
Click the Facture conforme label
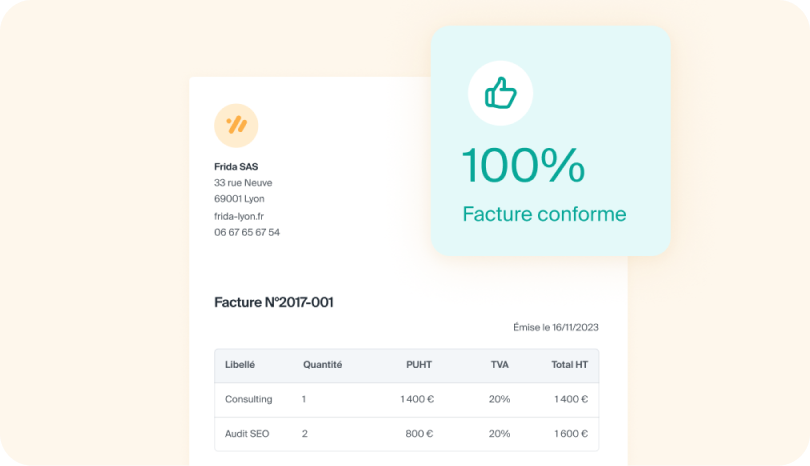[x=544, y=214]
